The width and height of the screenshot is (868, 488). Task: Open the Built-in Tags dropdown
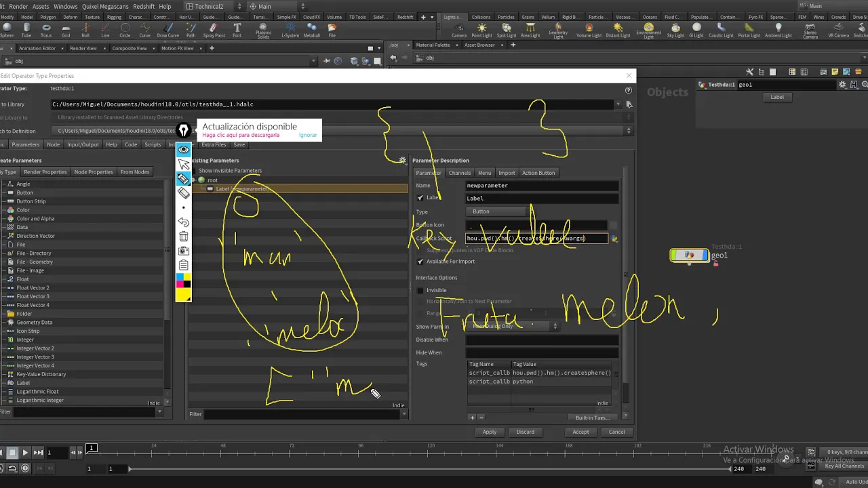click(593, 418)
